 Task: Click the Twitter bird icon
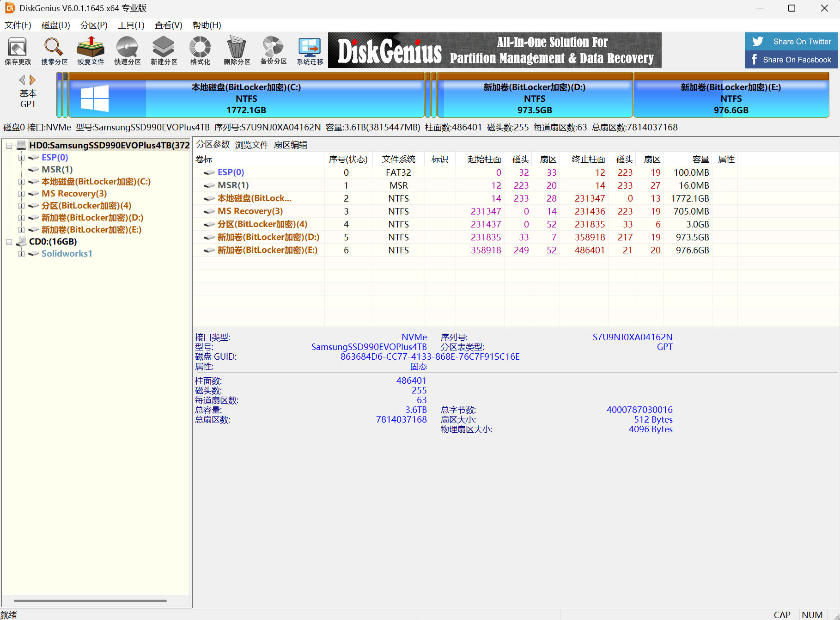pyautogui.click(x=758, y=41)
